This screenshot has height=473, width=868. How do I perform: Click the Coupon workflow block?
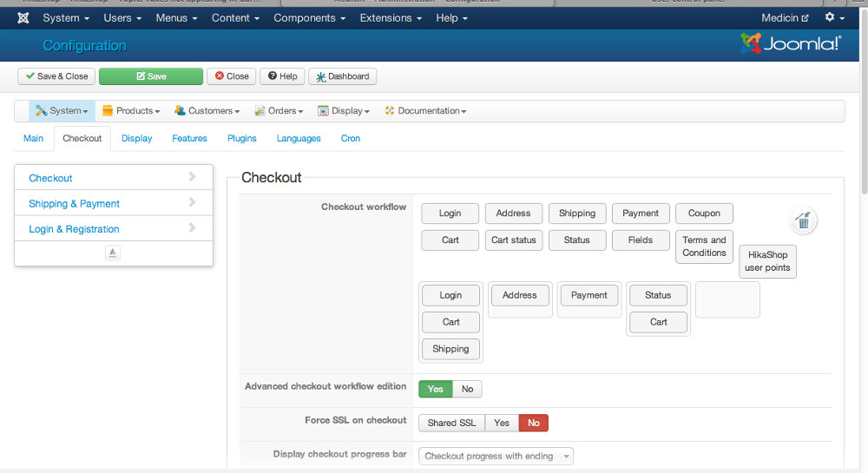(x=704, y=213)
